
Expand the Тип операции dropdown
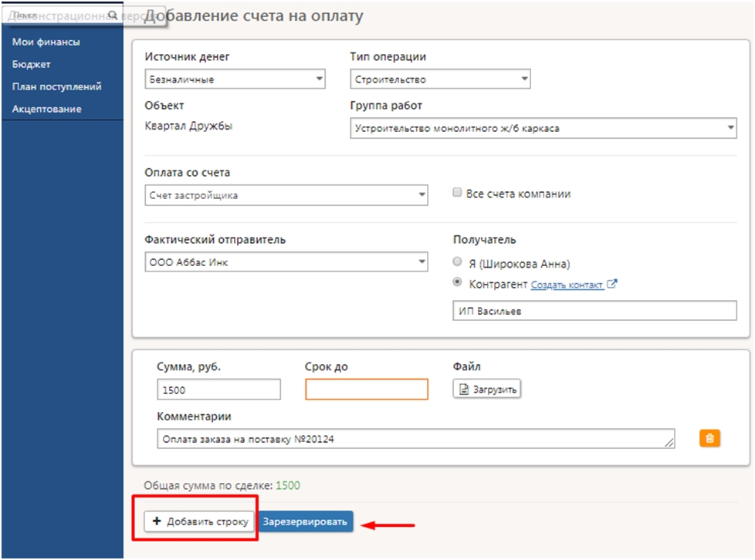pos(440,79)
